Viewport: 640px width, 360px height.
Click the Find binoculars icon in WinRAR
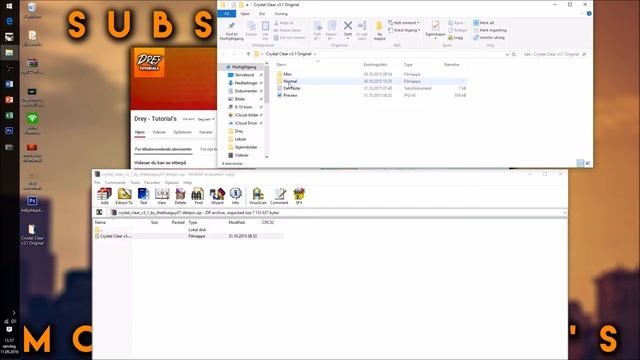198,196
